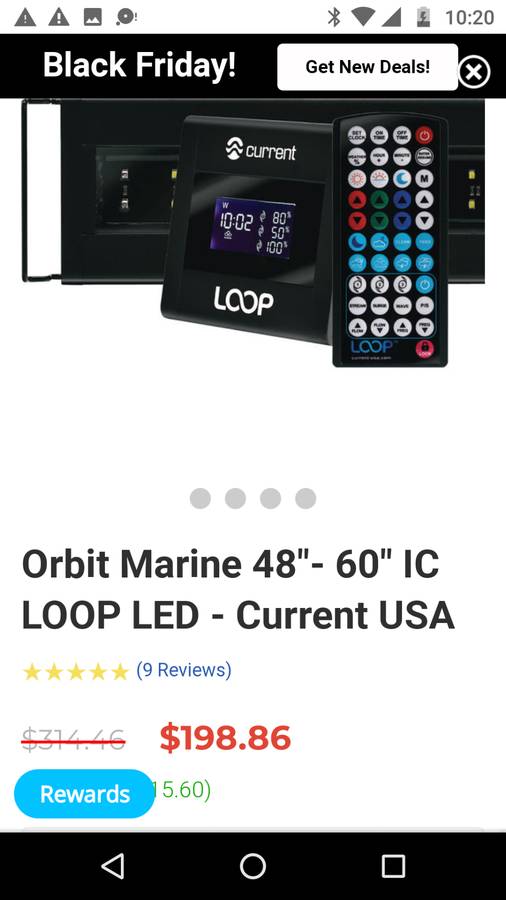Tap the battery icon in status bar
Viewport: 506px width, 900px height.
coord(423,17)
